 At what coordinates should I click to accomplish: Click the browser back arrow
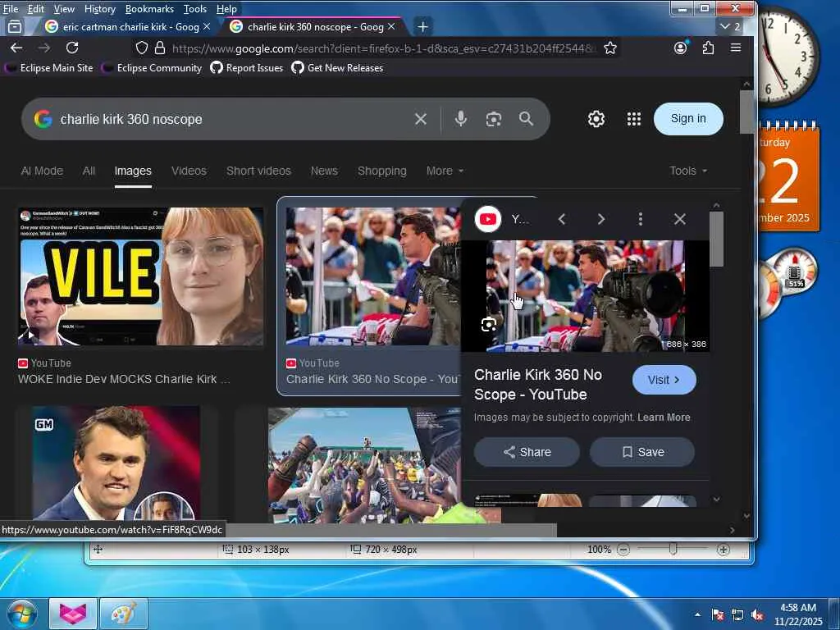point(16,48)
